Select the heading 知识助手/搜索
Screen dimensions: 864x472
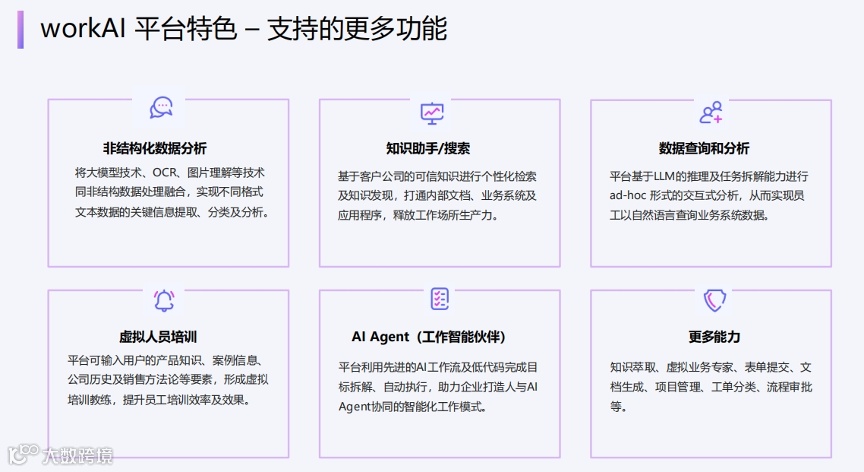coord(428,148)
